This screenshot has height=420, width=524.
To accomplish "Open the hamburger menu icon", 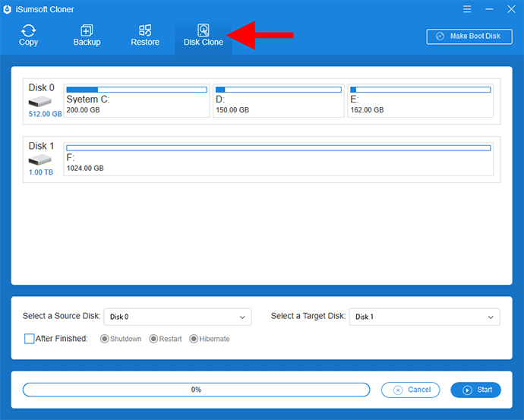I will click(467, 9).
